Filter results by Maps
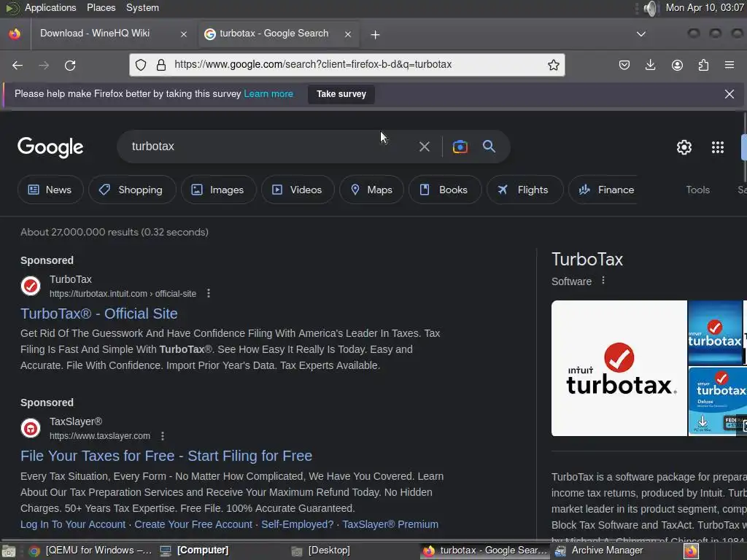 (x=371, y=190)
